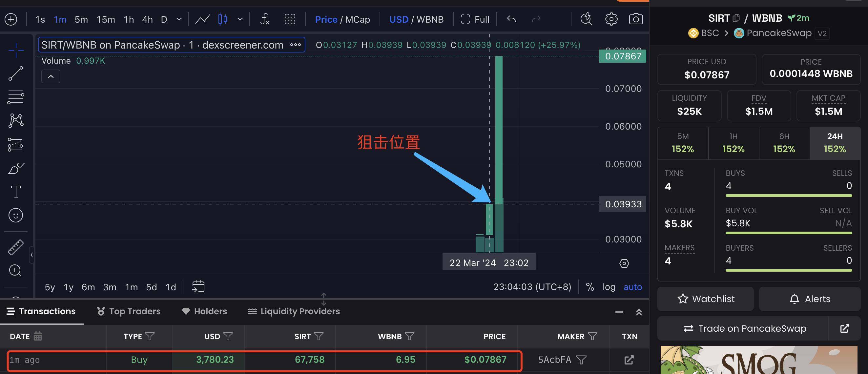Open the layout grid selector
Screen dimensions: 868x374
289,19
